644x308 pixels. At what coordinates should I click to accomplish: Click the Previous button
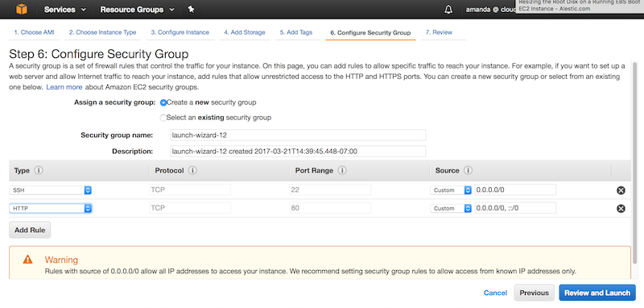coord(534,293)
